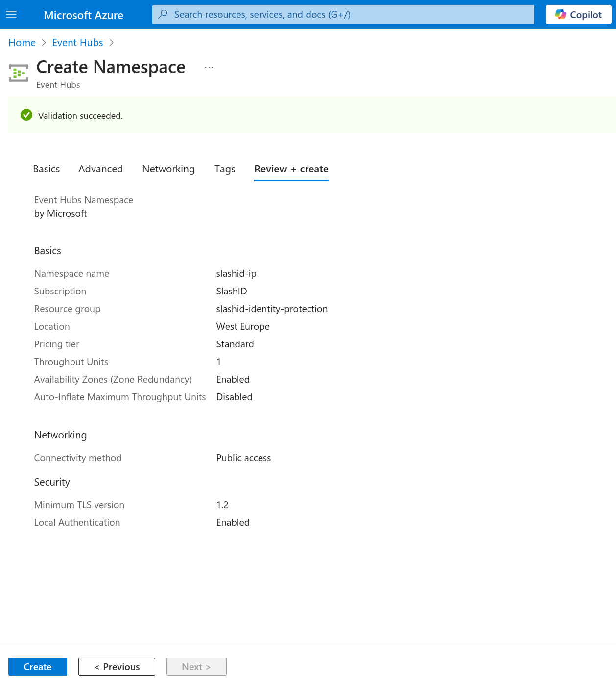Select the Tags tab

pos(225,169)
